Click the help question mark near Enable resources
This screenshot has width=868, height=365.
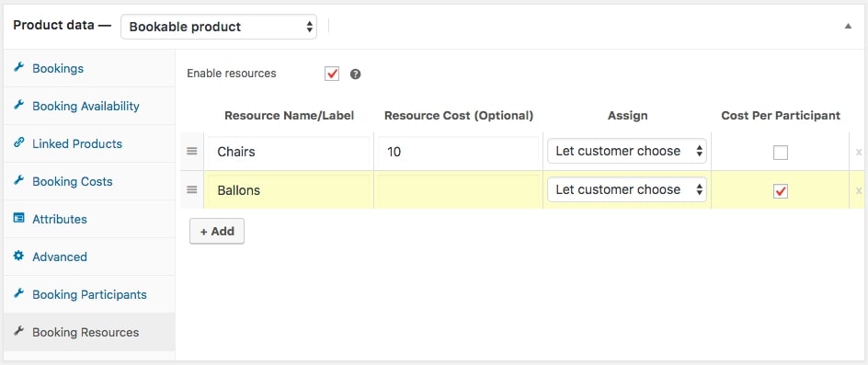[356, 74]
